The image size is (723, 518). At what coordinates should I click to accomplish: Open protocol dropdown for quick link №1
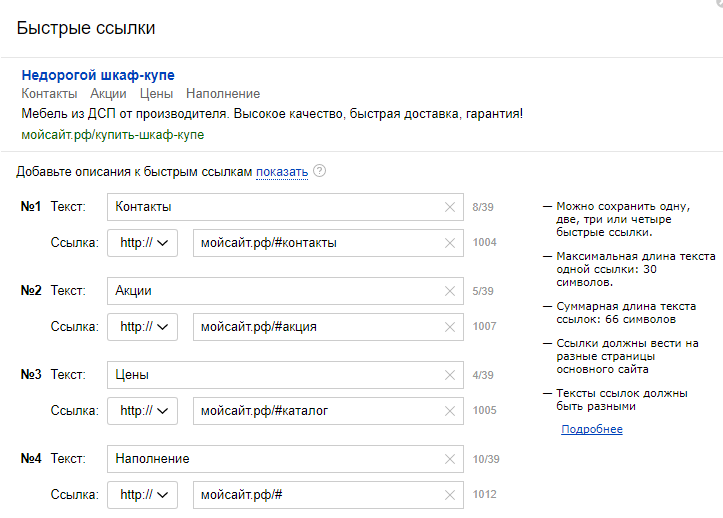(x=142, y=243)
